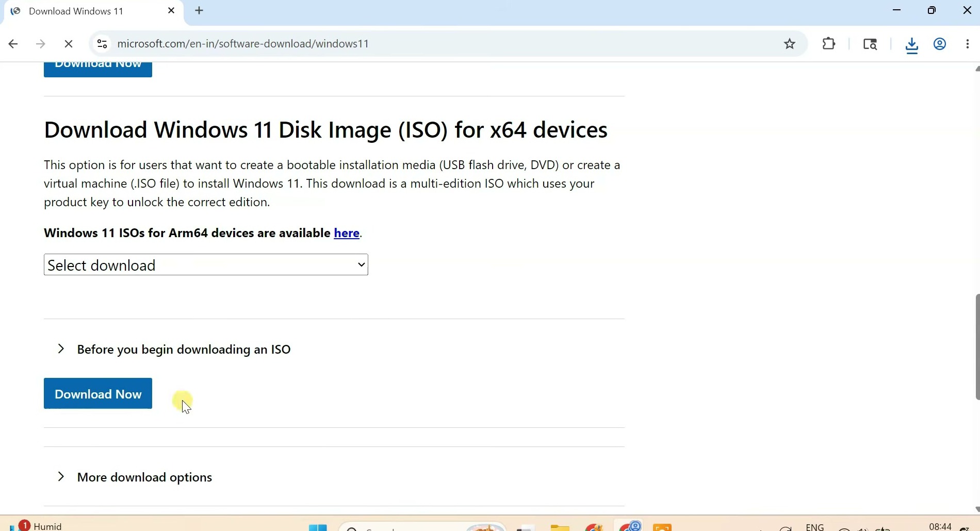This screenshot has width=980, height=531.
Task: View site information icon in address bar
Action: [x=102, y=44]
